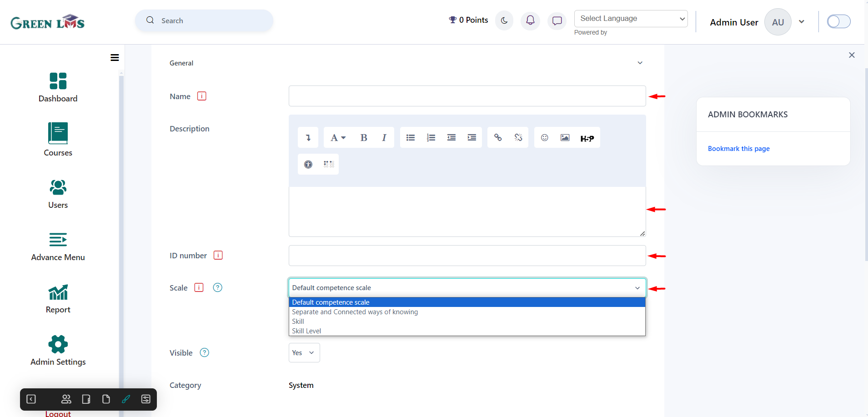
Task: Open help for Visible field
Action: pyautogui.click(x=205, y=352)
